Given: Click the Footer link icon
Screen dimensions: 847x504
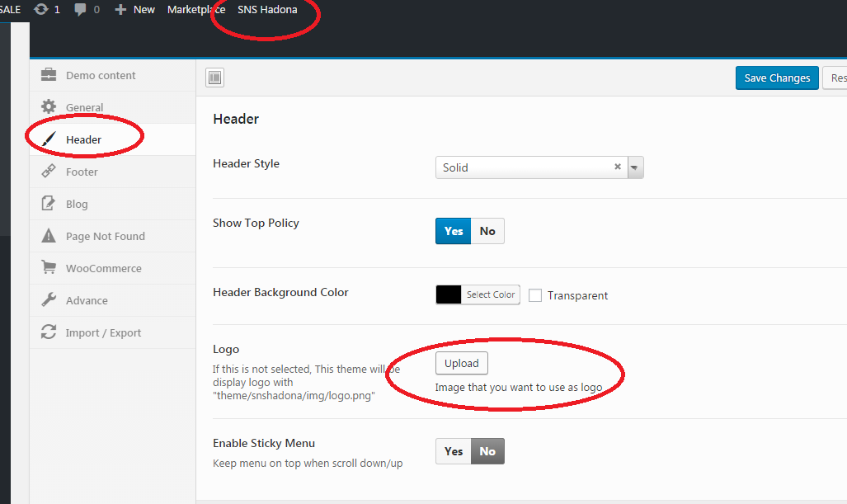Looking at the screenshot, I should pos(49,172).
